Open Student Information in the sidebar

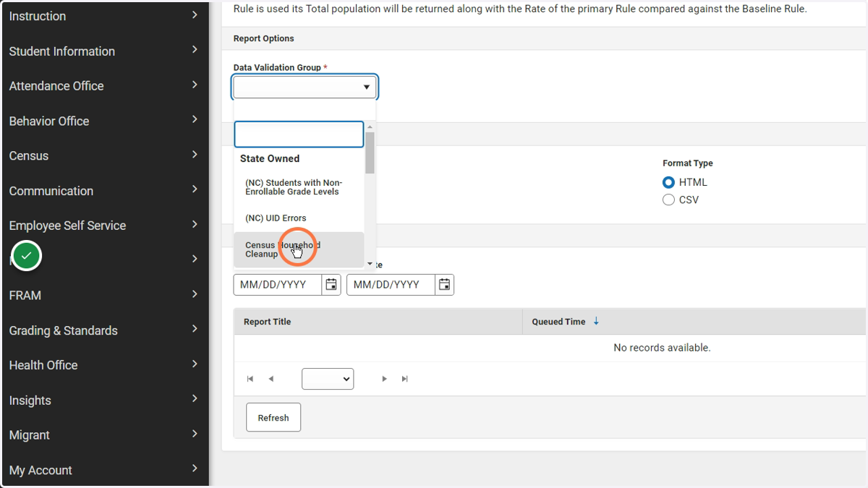pos(62,51)
